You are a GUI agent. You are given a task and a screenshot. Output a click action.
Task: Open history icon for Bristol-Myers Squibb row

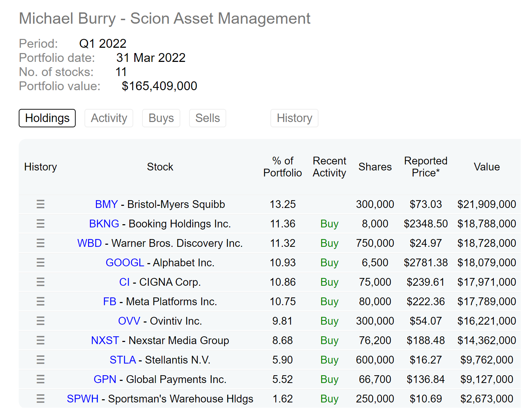coord(40,204)
